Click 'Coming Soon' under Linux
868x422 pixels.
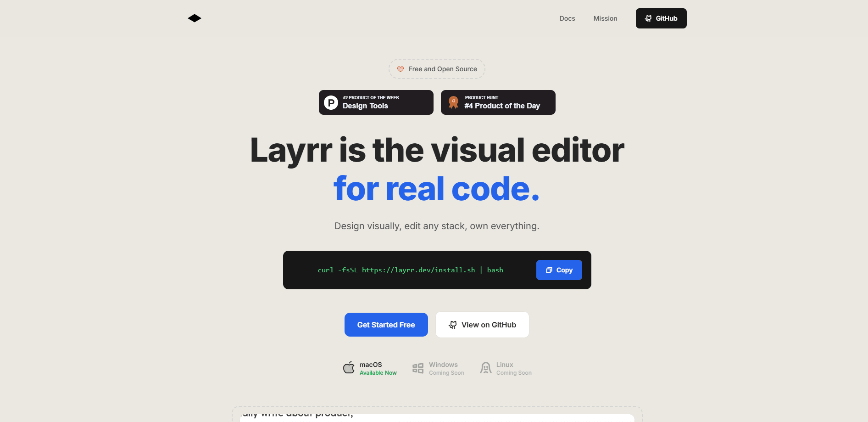click(514, 373)
